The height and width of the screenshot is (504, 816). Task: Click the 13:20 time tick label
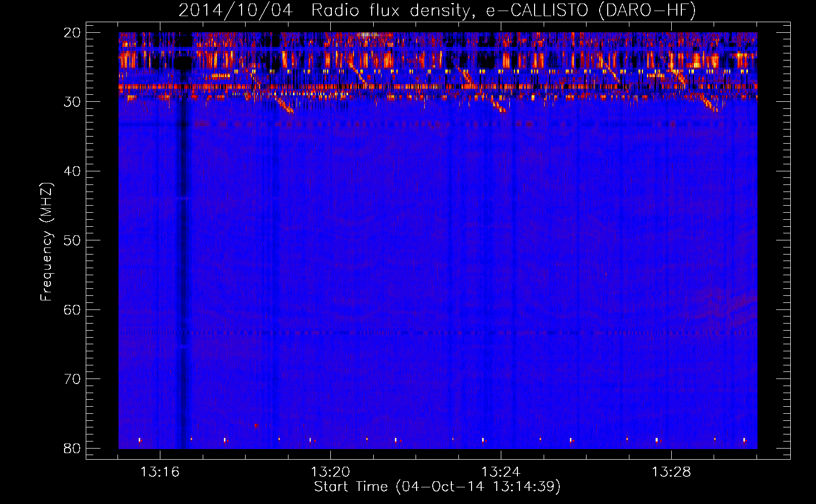[330, 472]
